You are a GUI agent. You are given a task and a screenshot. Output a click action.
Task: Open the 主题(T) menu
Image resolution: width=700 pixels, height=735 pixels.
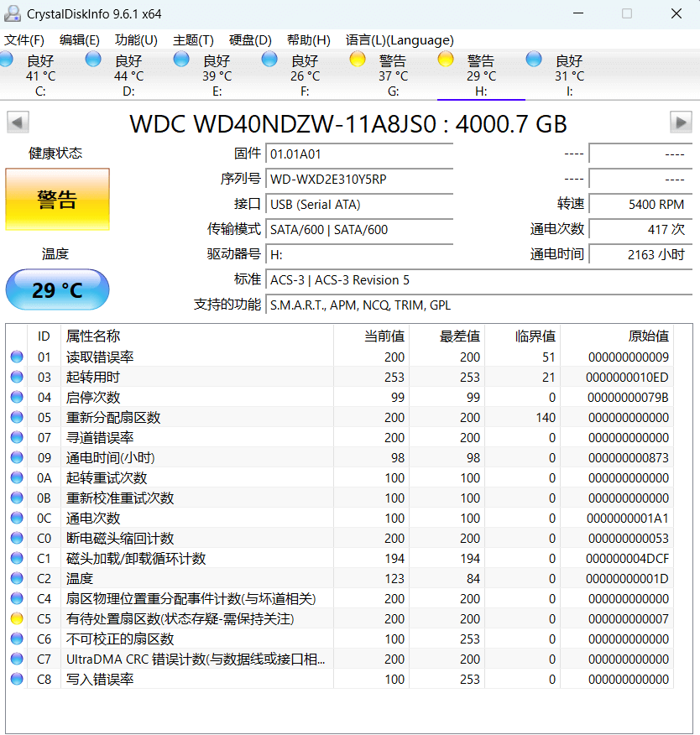193,40
